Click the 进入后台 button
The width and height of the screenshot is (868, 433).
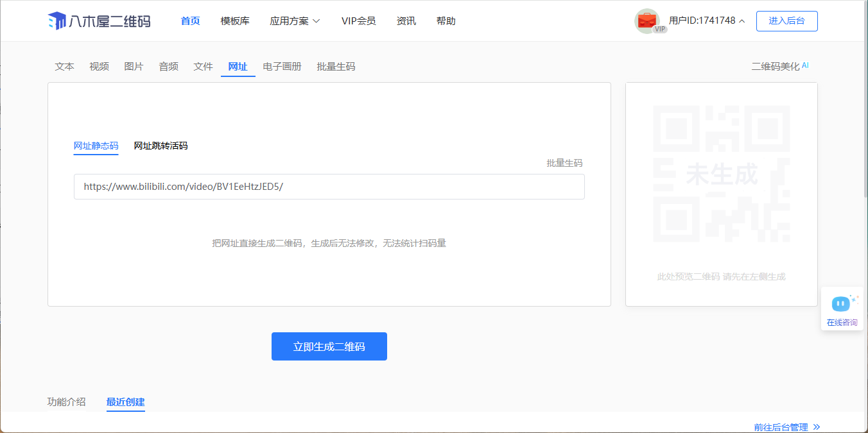(x=786, y=21)
